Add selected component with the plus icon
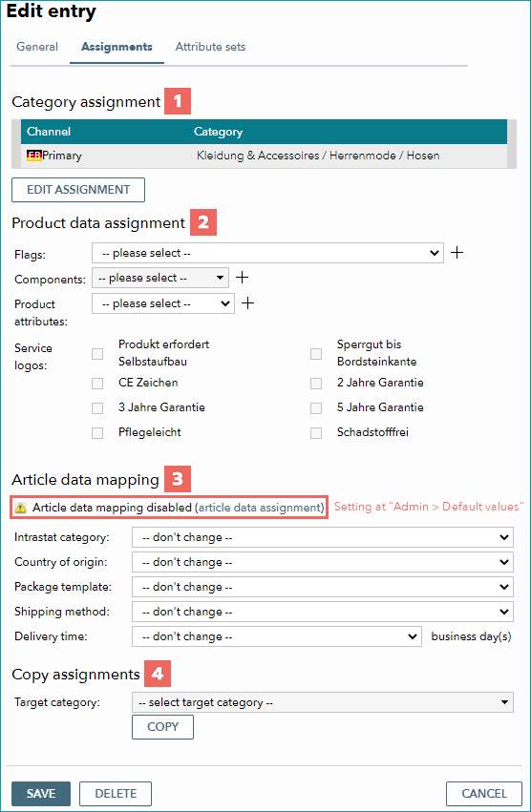The height and width of the screenshot is (812, 531). tap(243, 278)
